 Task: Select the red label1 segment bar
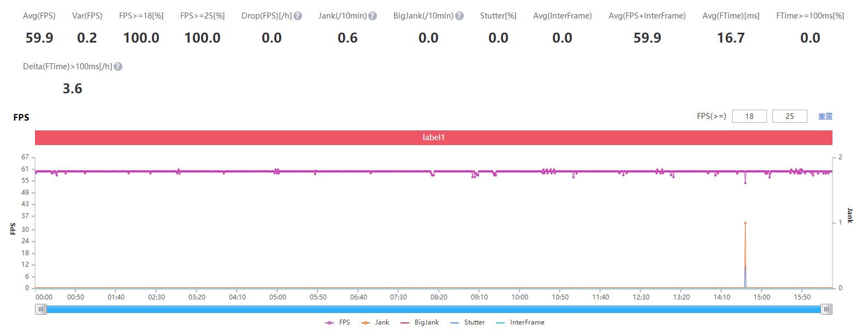click(x=433, y=137)
